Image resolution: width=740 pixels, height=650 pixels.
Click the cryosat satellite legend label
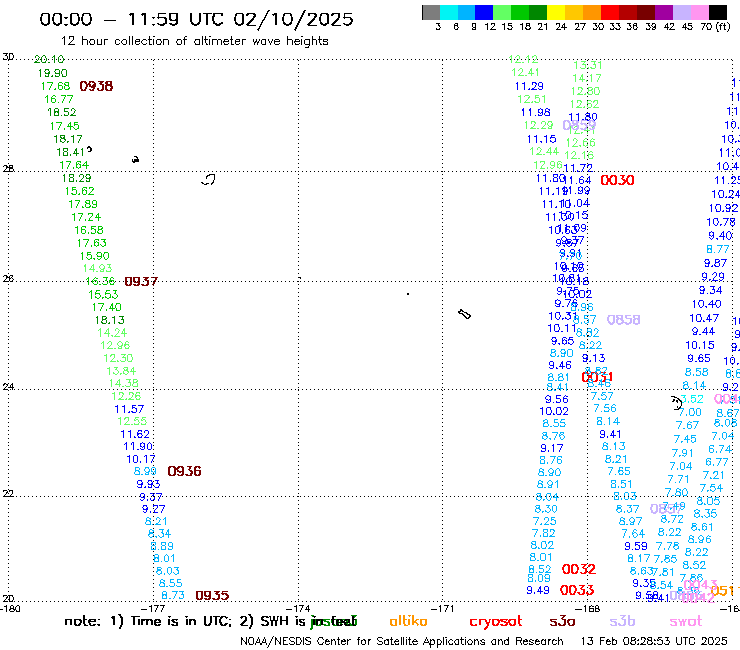pyautogui.click(x=496, y=621)
